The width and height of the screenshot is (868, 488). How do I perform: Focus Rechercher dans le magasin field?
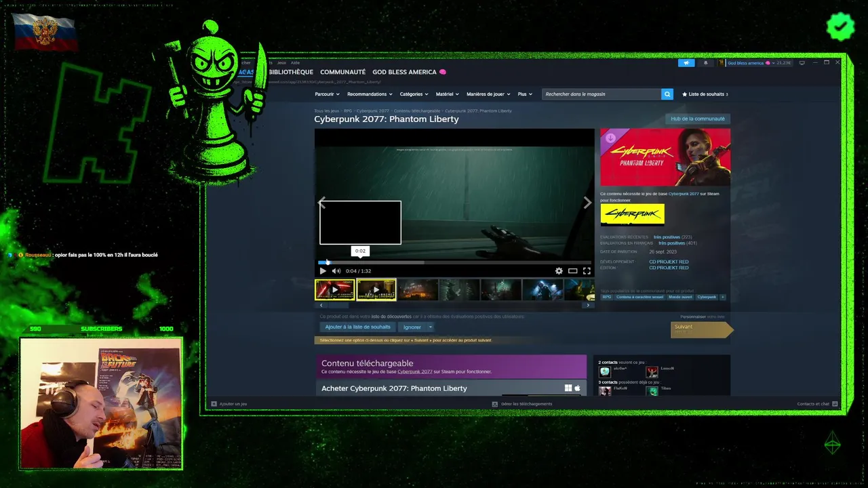click(601, 94)
